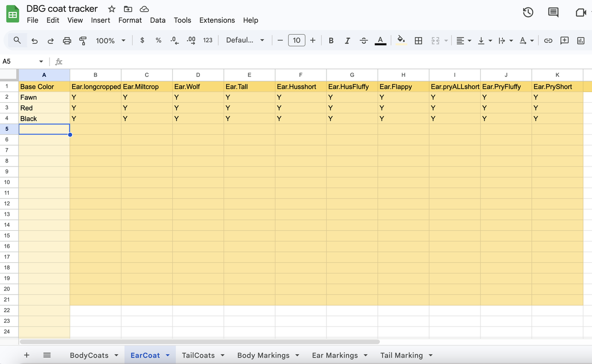Toggle italic formatting
Image resolution: width=592 pixels, height=364 pixels.
(x=347, y=41)
